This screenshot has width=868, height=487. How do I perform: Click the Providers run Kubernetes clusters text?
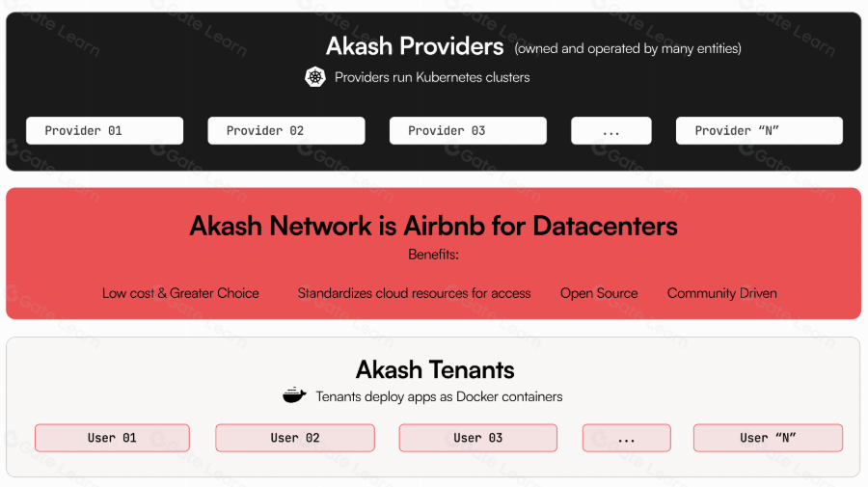click(432, 77)
